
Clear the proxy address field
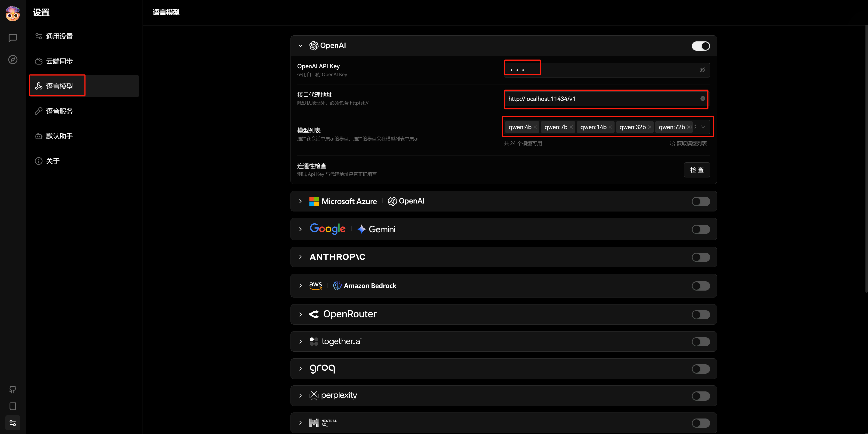pos(703,99)
